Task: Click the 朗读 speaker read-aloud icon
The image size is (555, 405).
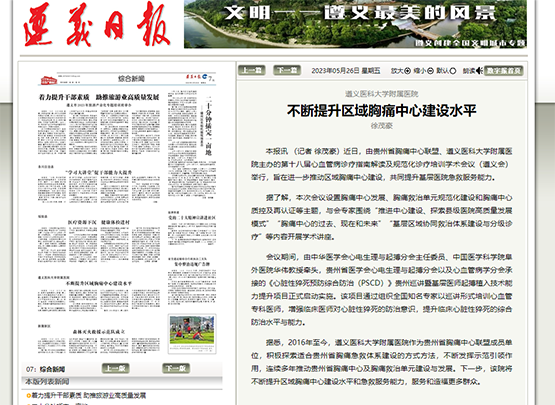Action: 479,71
